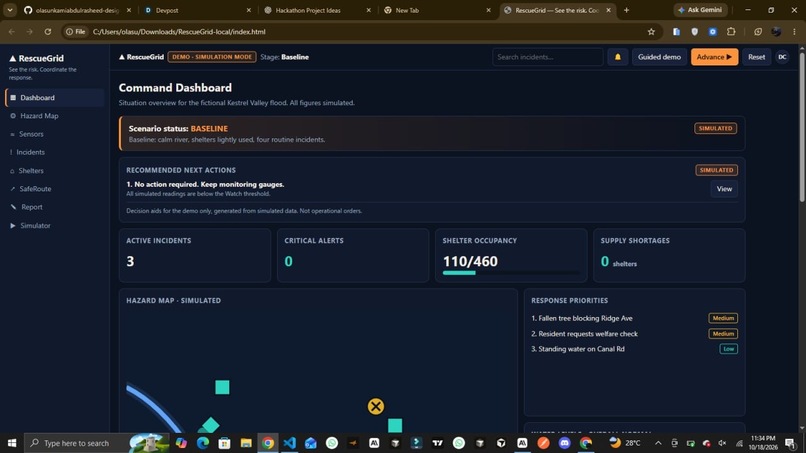Reload the page
Screen dimensions: 806x453
48,32
